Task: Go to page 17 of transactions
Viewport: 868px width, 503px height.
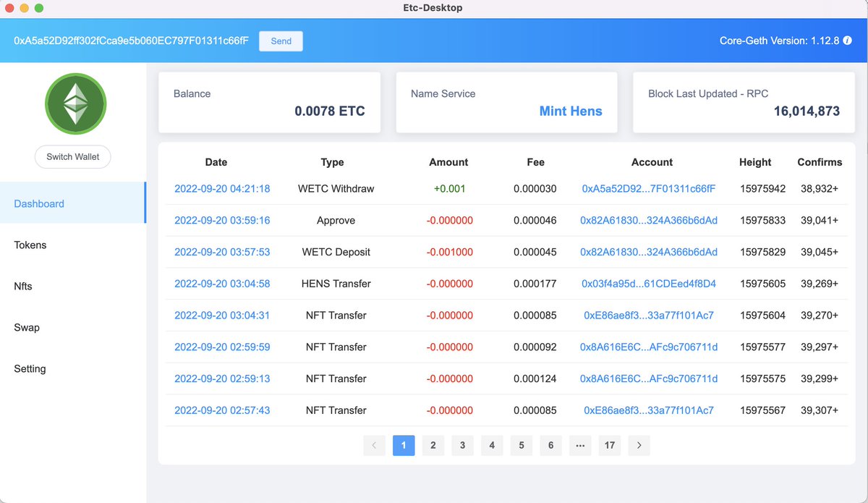Action: click(609, 445)
